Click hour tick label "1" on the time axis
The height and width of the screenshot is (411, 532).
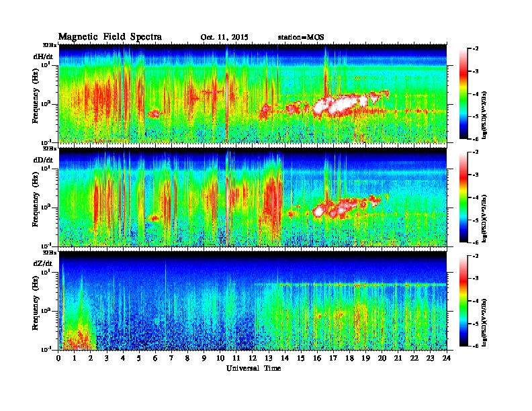coord(75,359)
